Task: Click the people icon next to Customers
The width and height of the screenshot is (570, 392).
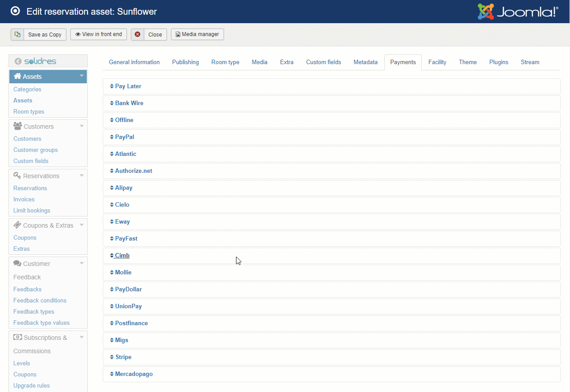Action: click(17, 126)
